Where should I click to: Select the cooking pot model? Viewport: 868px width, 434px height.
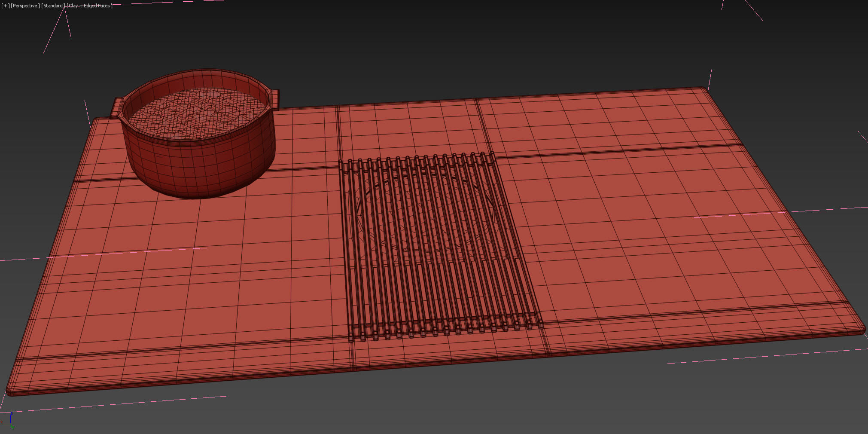point(195,133)
